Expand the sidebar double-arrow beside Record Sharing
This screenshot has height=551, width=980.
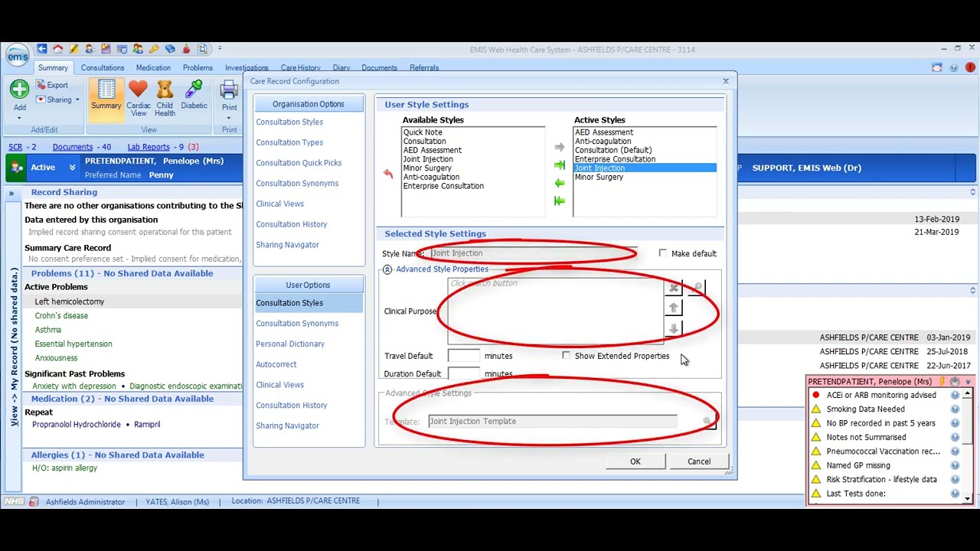(11, 193)
